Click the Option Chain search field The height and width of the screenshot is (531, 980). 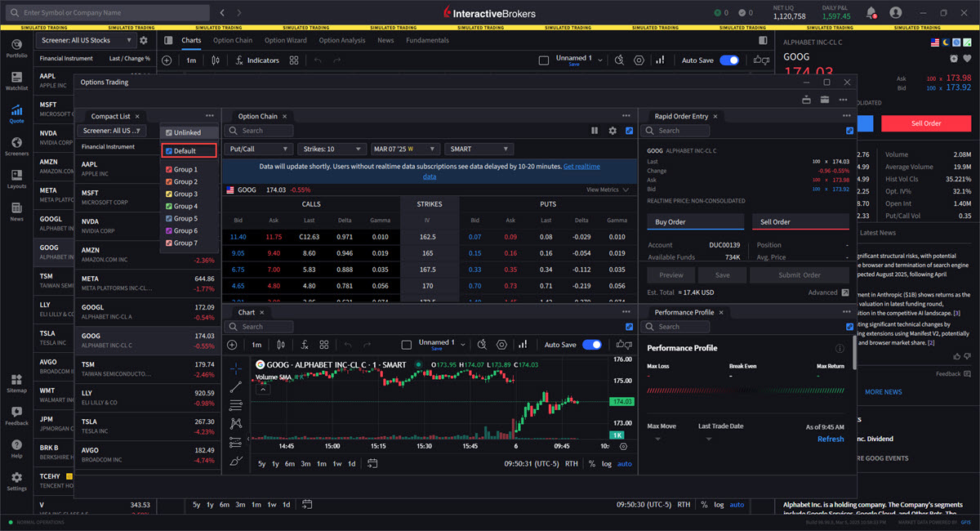tap(260, 131)
